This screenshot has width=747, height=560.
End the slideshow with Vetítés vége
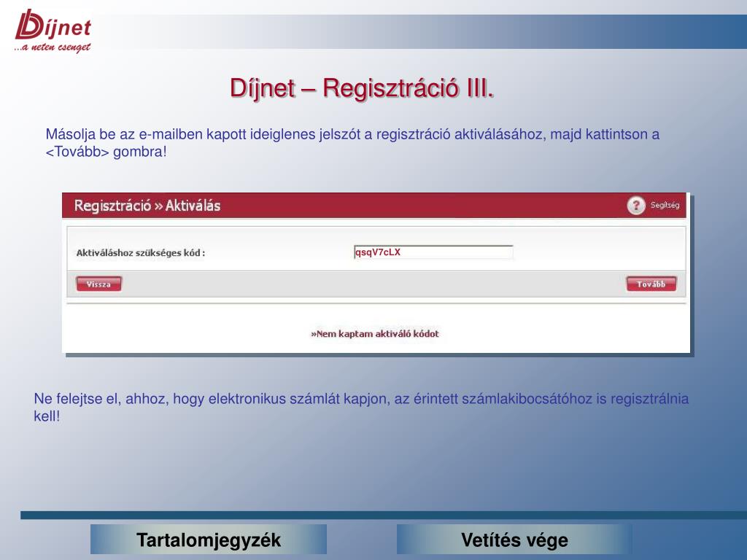514,540
